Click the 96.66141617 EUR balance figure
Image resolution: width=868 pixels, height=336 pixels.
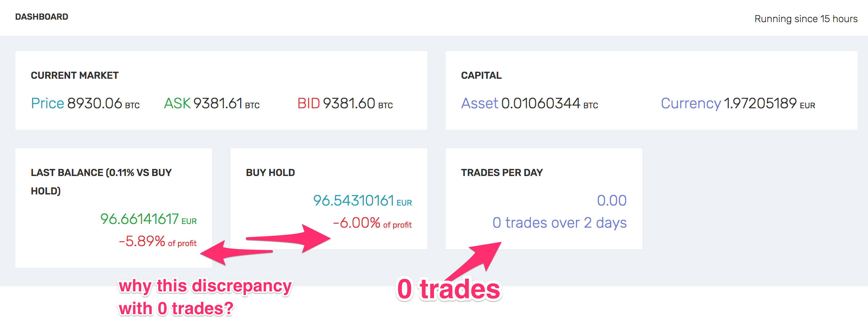pyautogui.click(x=148, y=219)
